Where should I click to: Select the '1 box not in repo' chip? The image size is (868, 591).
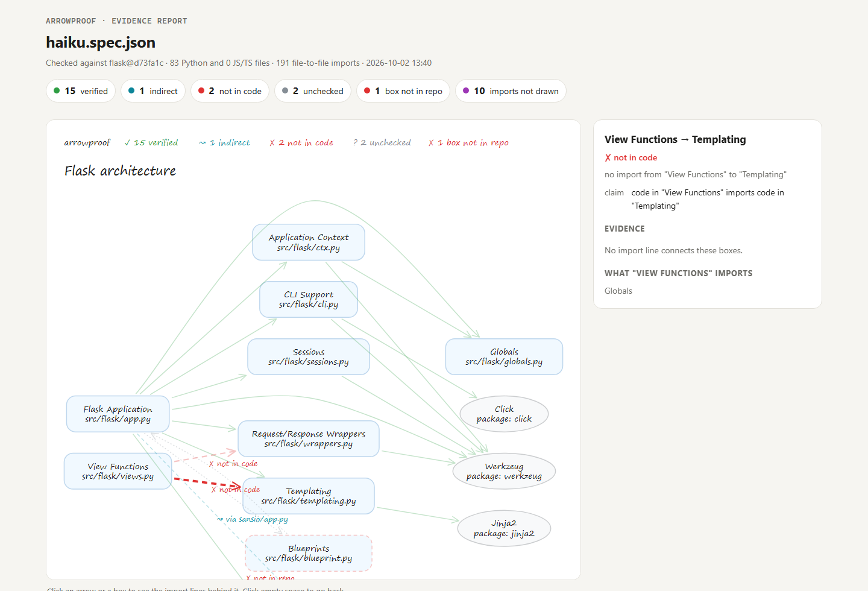click(x=403, y=91)
